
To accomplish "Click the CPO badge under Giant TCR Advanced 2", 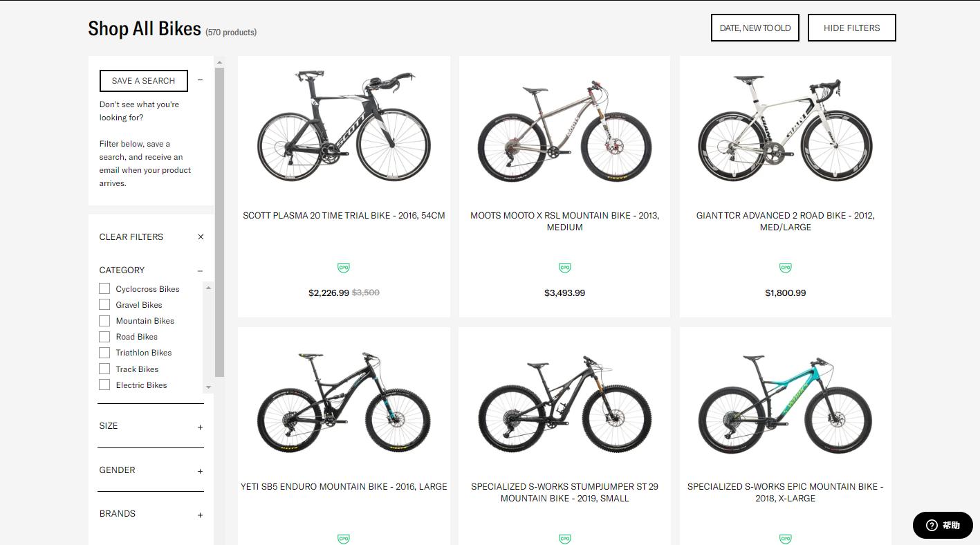I will [x=785, y=268].
